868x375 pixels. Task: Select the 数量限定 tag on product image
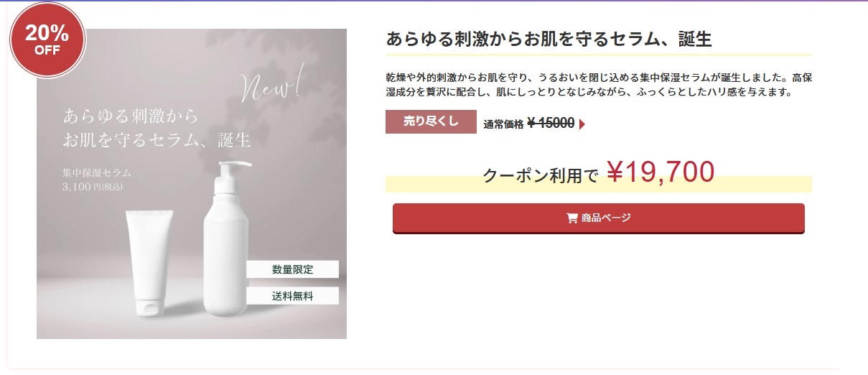click(x=292, y=269)
